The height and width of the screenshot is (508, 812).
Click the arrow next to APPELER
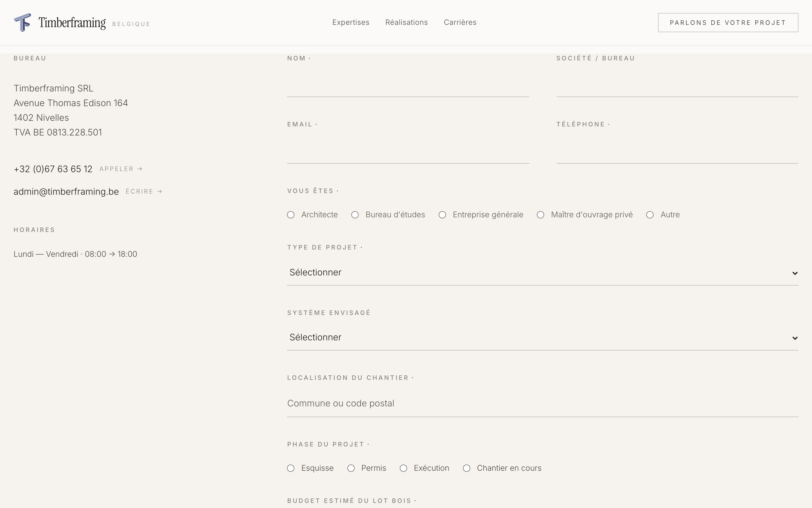pyautogui.click(x=140, y=169)
